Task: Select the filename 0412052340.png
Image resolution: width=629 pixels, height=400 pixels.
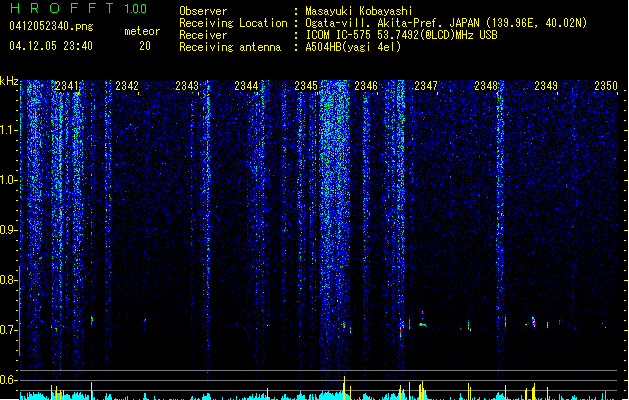Action: point(51,26)
